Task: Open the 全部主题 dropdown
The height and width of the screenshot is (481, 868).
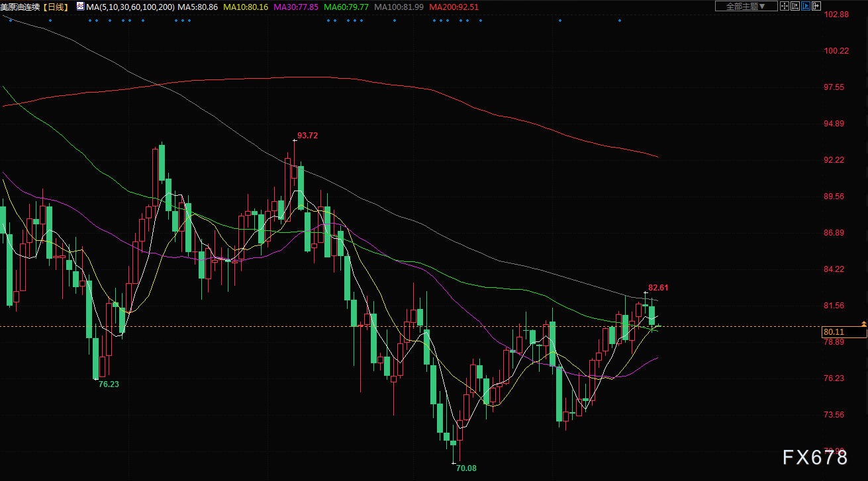Action: pyautogui.click(x=746, y=6)
